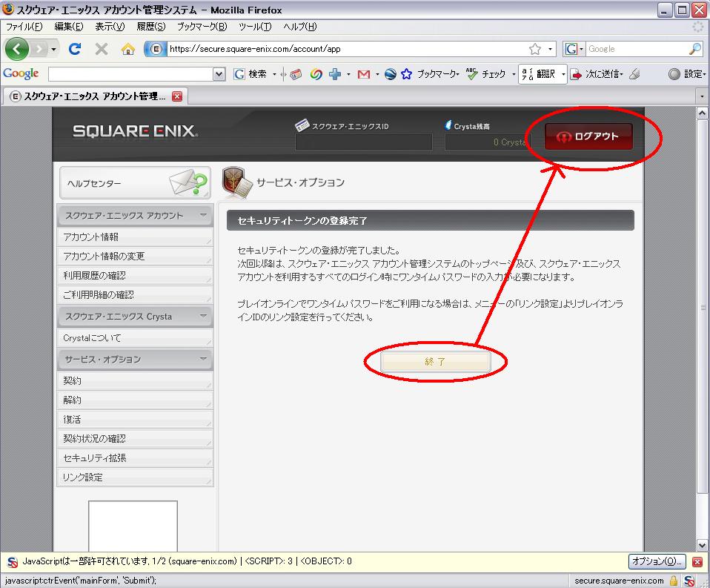Click the NoScript icon in notification bar
The width and height of the screenshot is (710, 588).
tap(13, 562)
